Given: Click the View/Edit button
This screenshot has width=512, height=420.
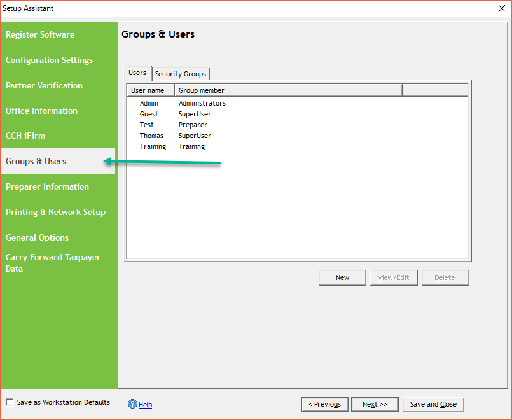Looking at the screenshot, I should [394, 277].
